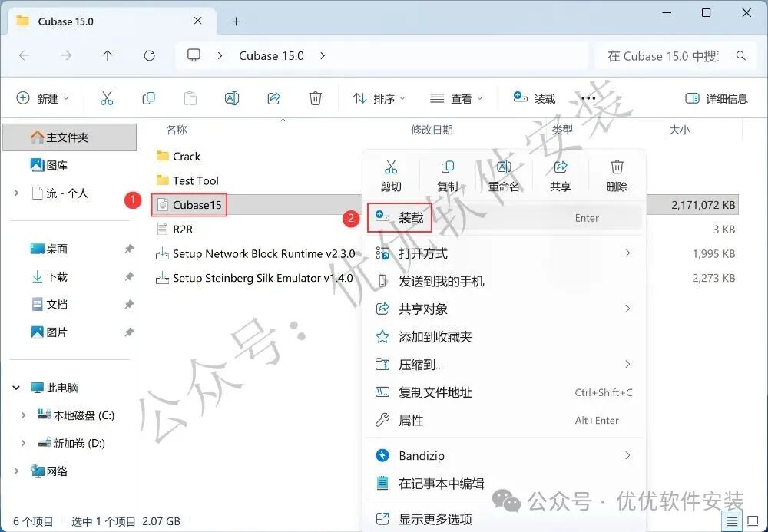Image resolution: width=768 pixels, height=532 pixels.
Task: Add a new tab with plus
Action: click(x=236, y=21)
